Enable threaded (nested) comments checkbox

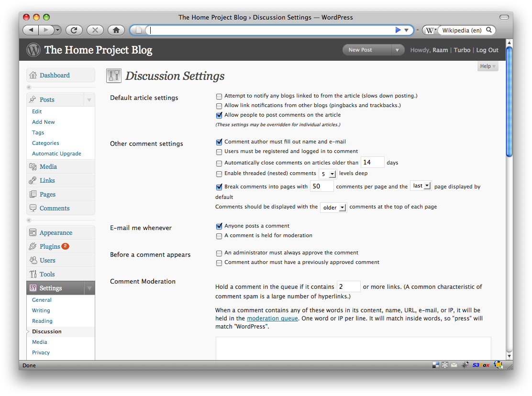point(219,174)
